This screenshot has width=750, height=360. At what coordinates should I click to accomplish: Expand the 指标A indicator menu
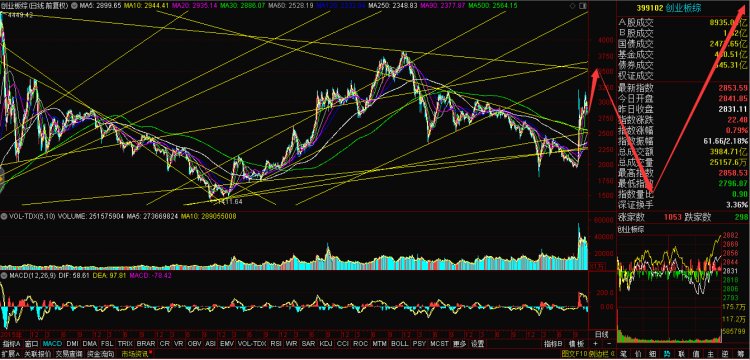click(11, 344)
